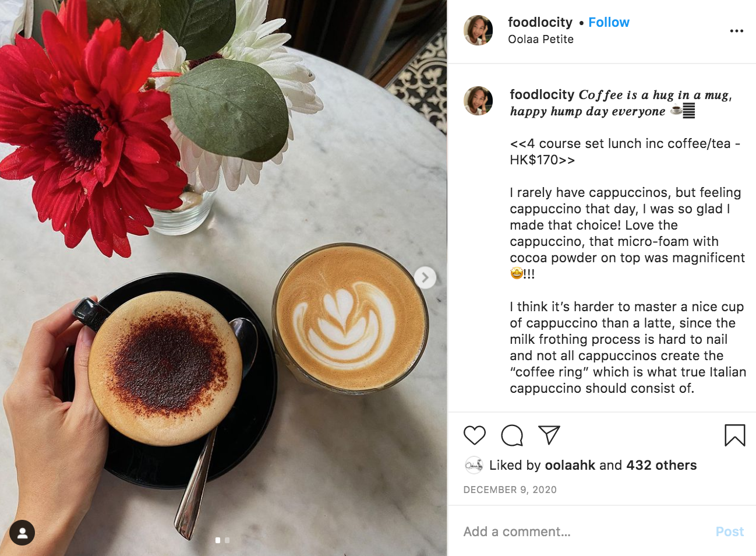Image resolution: width=756 pixels, height=556 pixels.
Task: Select the second carousel dot indicator
Action: pyautogui.click(x=227, y=540)
